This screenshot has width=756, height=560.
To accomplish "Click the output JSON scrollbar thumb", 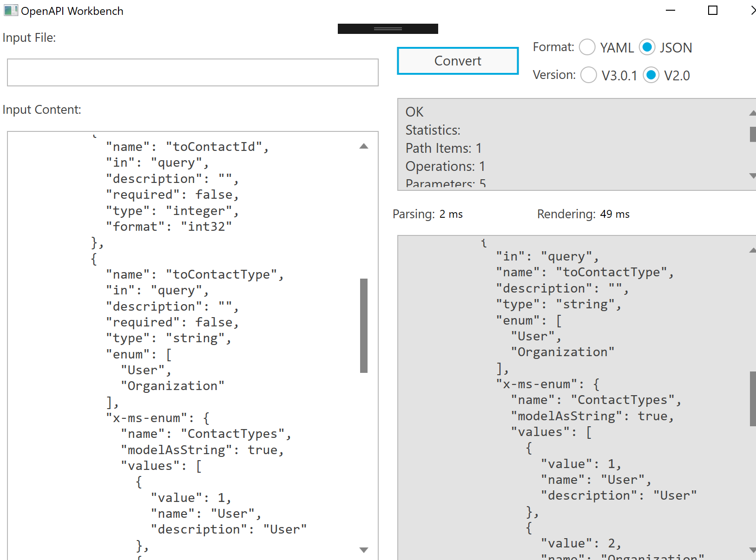I will click(752, 395).
